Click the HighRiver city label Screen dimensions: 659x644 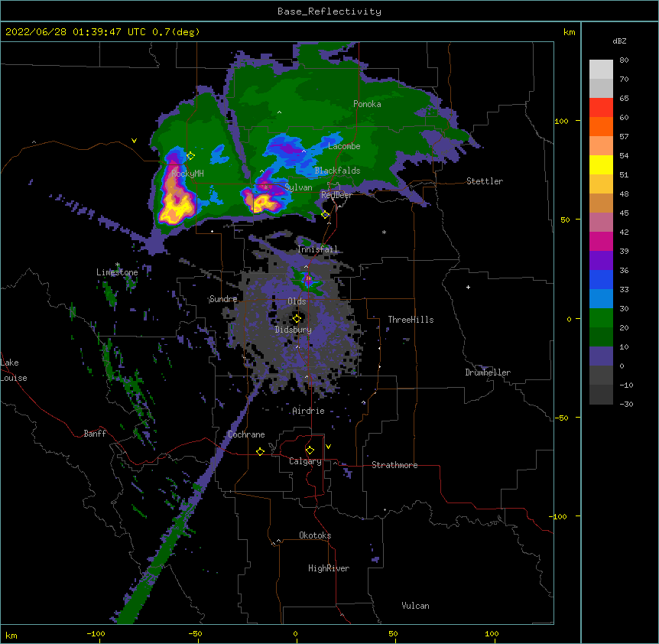329,568
